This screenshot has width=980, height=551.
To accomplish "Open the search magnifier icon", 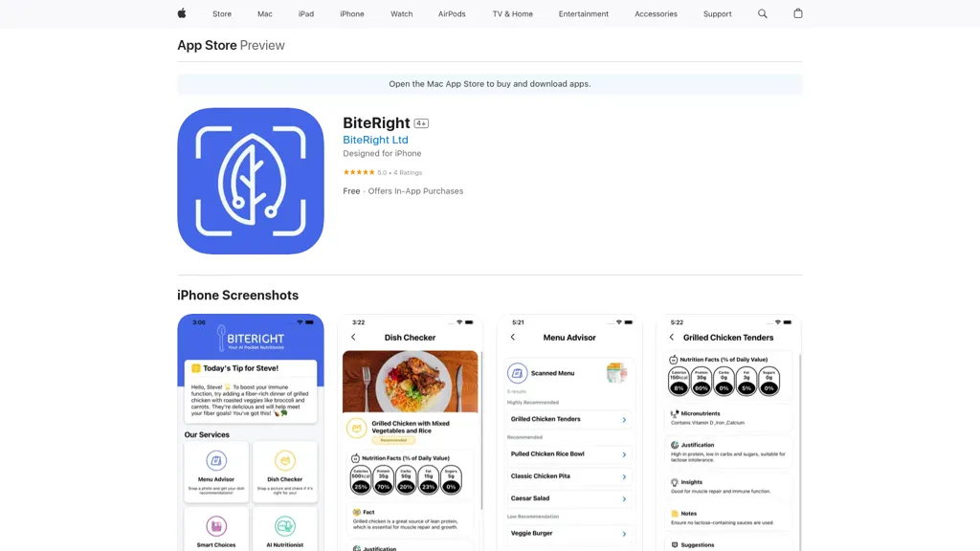I will (x=763, y=13).
